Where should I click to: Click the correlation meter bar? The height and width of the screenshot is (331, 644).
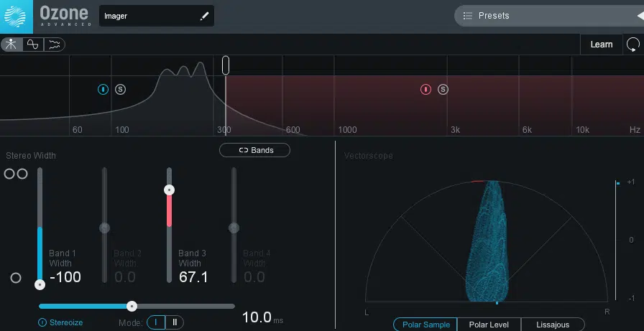(x=616, y=241)
